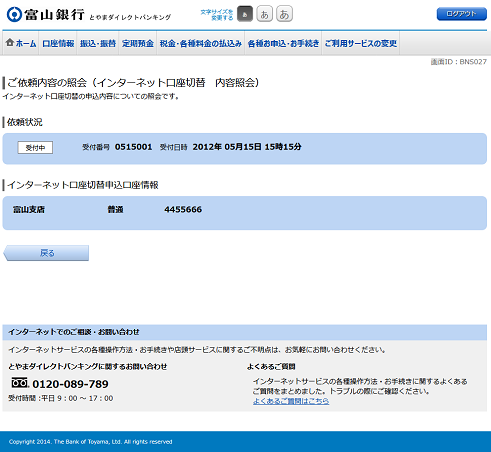Viewport: 491px width, 452px height.
Task: Click the 受付中 status label
Action: tap(35, 148)
